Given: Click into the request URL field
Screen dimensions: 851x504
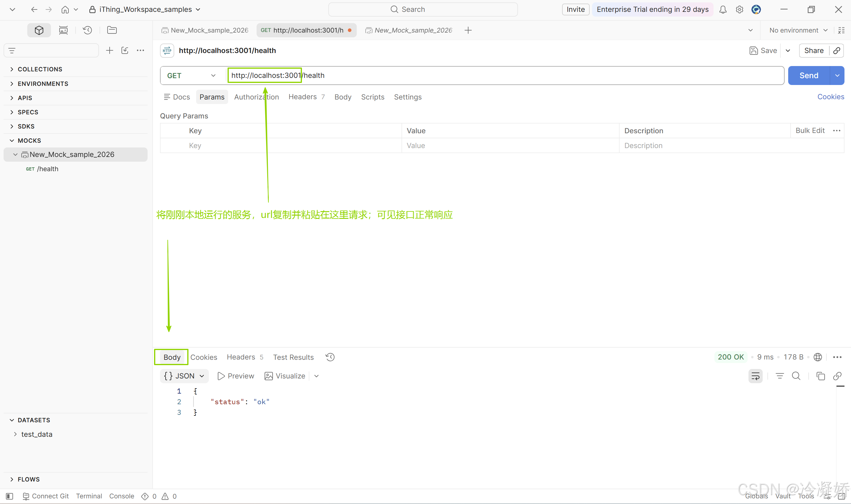Looking at the screenshot, I should coord(505,76).
